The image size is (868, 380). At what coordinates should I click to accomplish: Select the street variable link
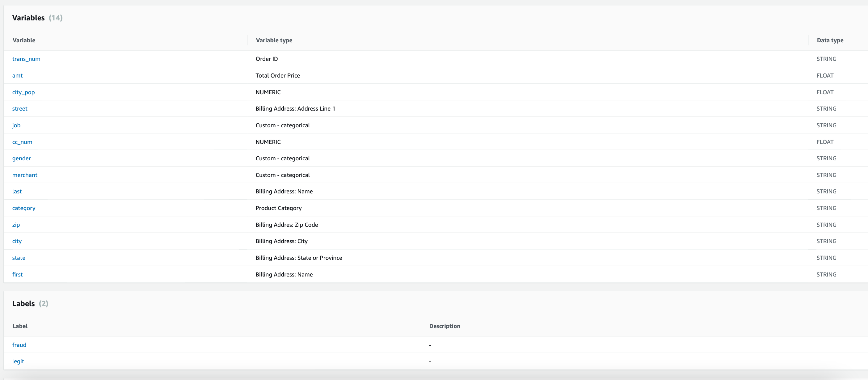click(20, 108)
